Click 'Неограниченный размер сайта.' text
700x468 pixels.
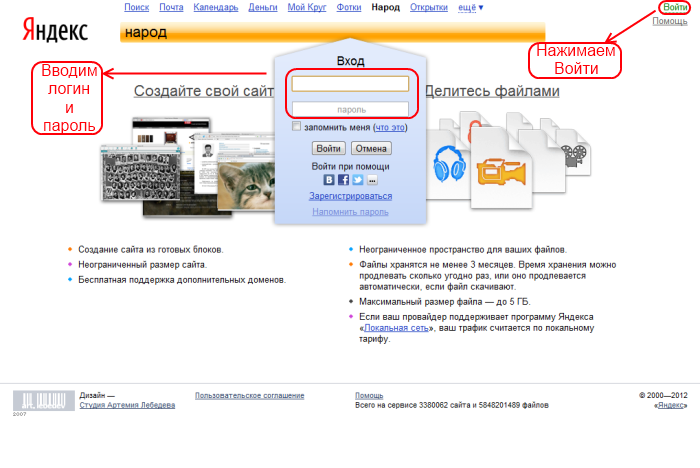[142, 265]
